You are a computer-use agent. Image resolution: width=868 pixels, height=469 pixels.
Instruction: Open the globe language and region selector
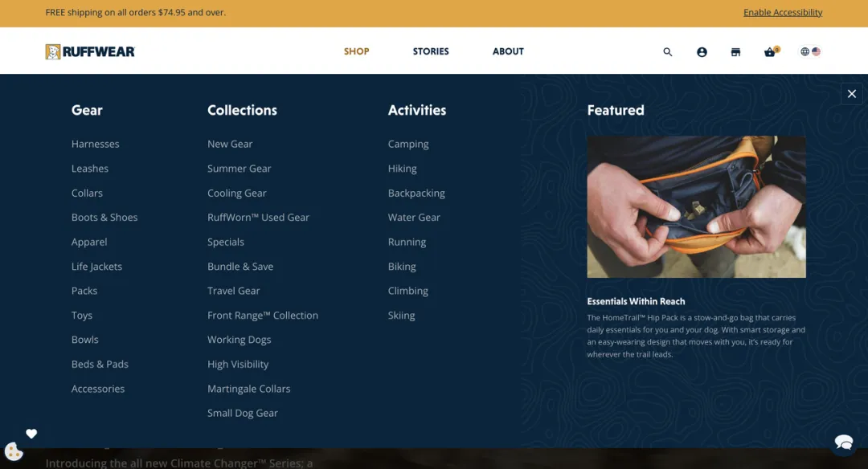point(810,51)
